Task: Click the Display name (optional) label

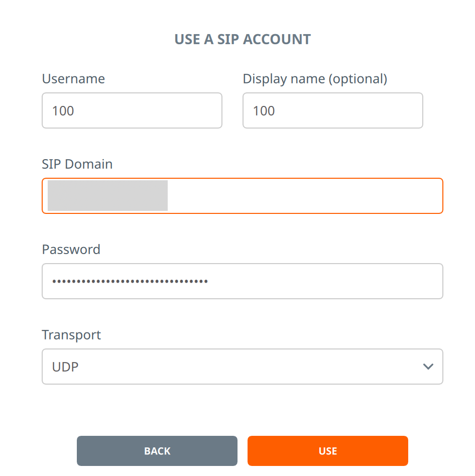Action: pos(315,79)
